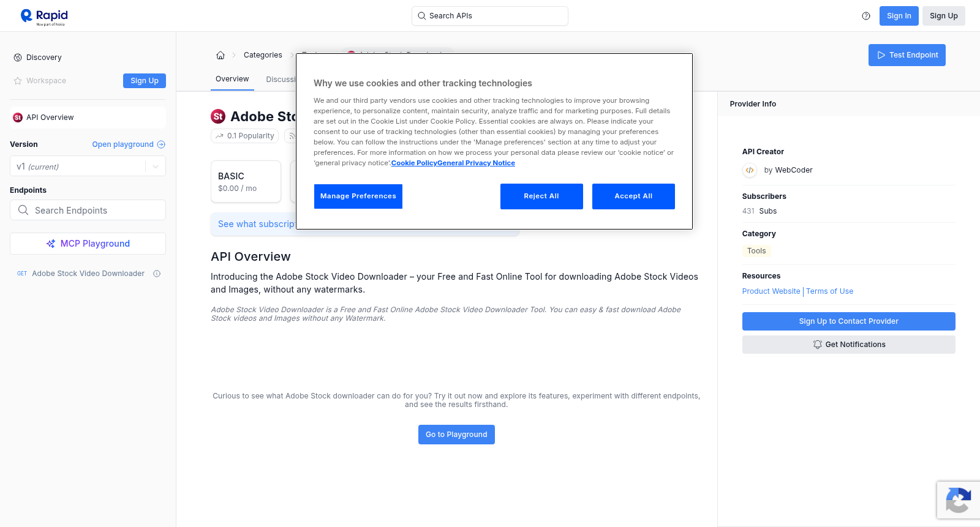Click the Search Endpoints input field
Screen dimensions: 980x527
(88, 210)
